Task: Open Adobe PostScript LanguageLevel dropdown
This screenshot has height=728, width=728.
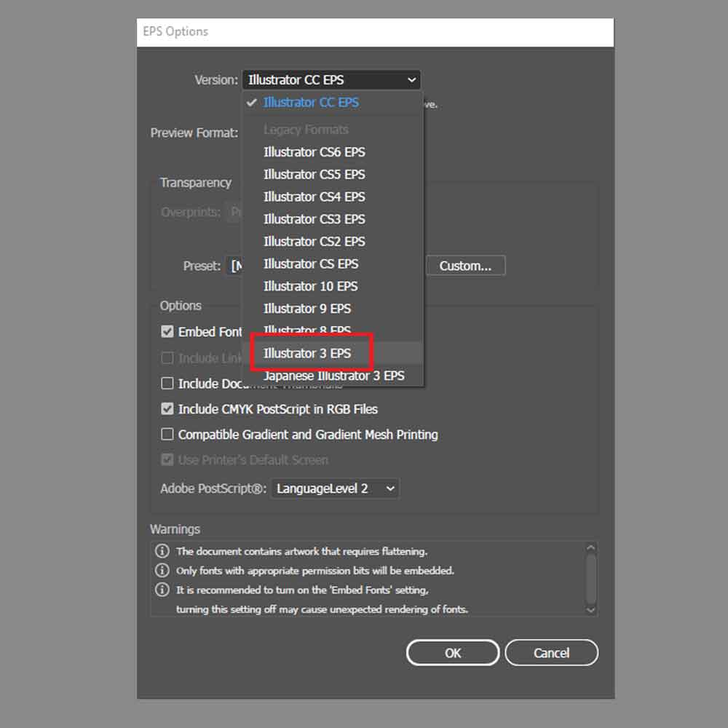Action: [x=335, y=488]
